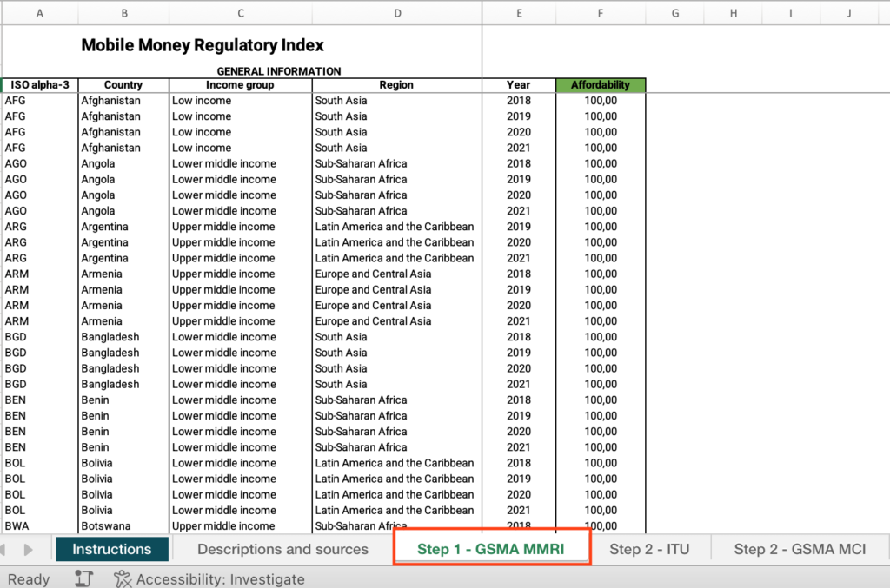Image resolution: width=890 pixels, height=588 pixels.
Task: Select the Step 1 - GSMA MMRI tab
Action: click(x=492, y=550)
